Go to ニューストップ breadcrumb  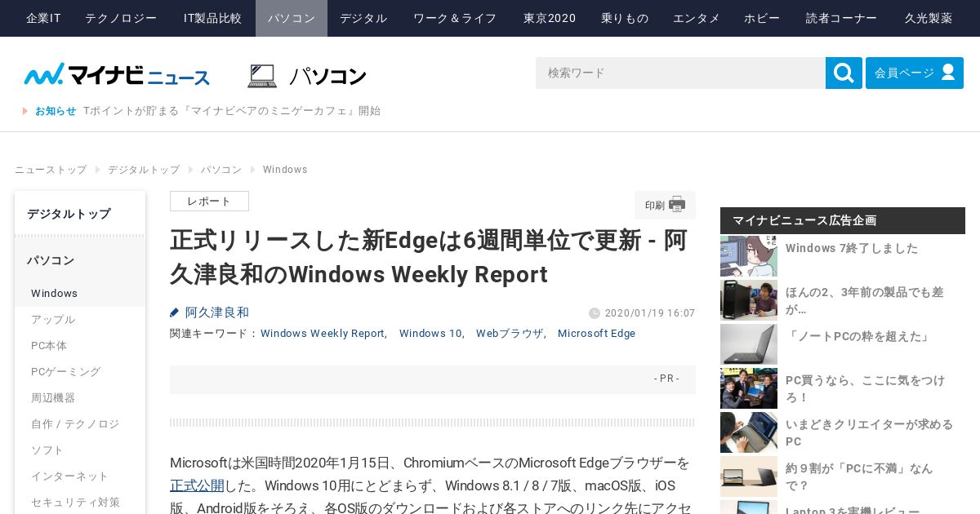51,170
